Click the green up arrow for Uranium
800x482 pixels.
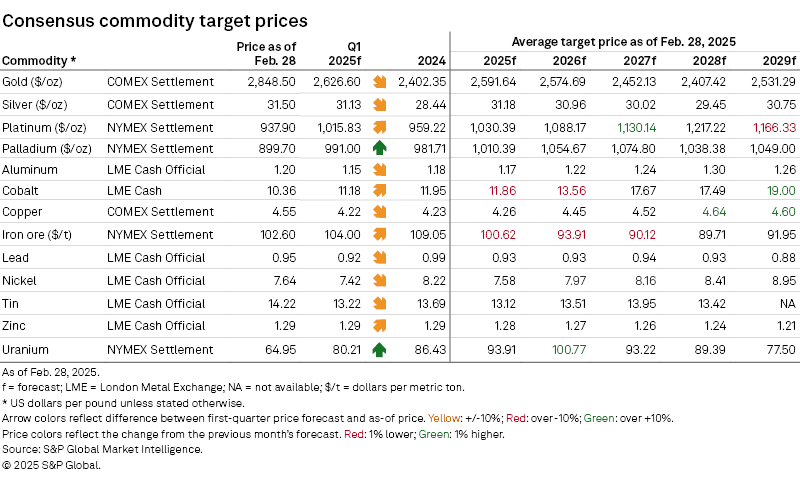(x=380, y=350)
